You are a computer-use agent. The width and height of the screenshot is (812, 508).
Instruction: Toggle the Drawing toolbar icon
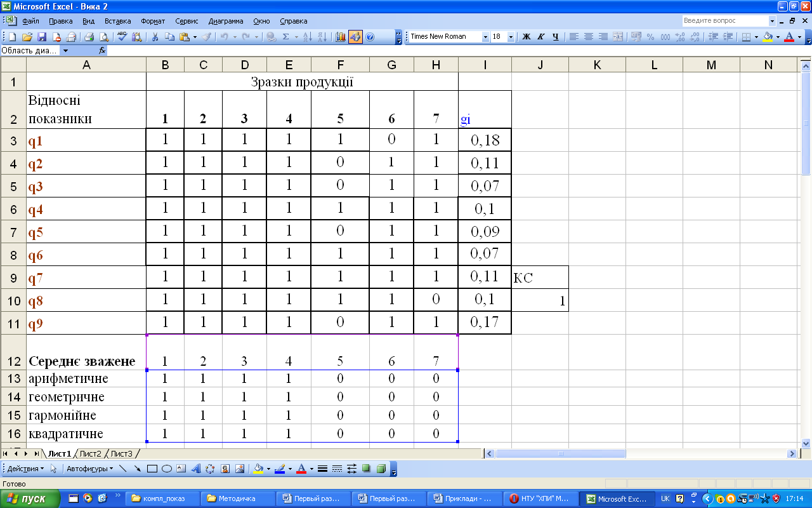tap(355, 37)
